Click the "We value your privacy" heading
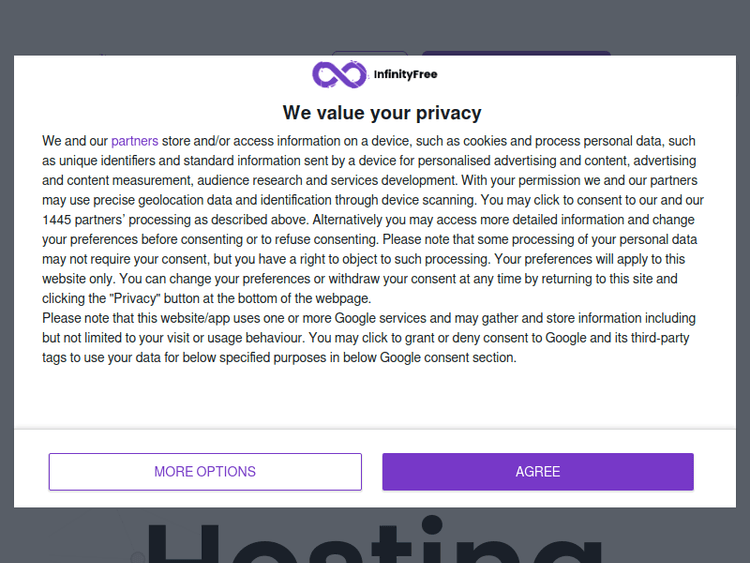This screenshot has width=750, height=563. (382, 113)
